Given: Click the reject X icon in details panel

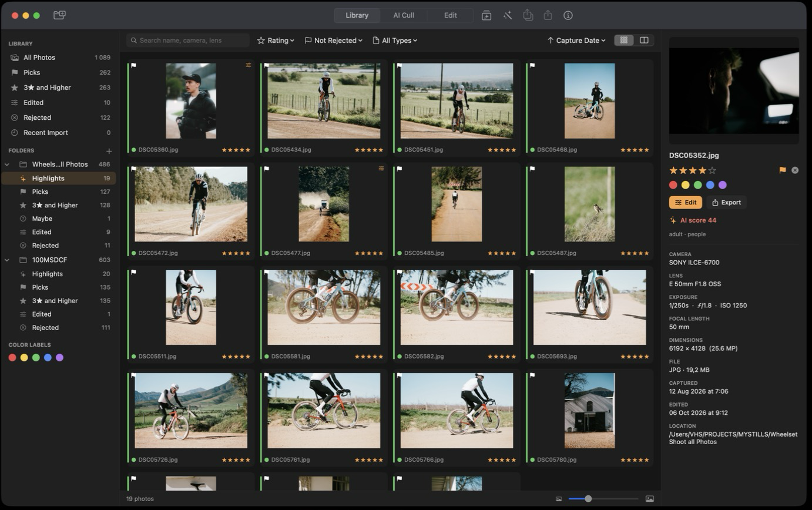Looking at the screenshot, I should [795, 170].
